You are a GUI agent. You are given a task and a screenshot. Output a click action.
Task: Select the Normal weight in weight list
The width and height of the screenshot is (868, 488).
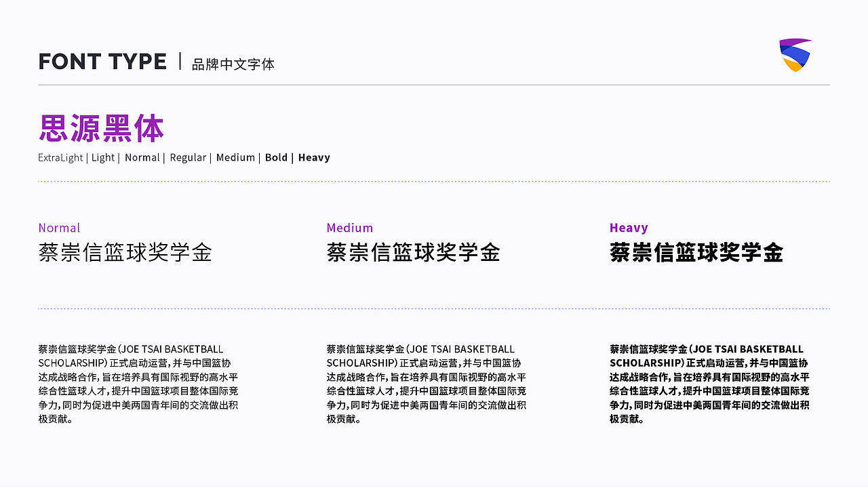(142, 157)
